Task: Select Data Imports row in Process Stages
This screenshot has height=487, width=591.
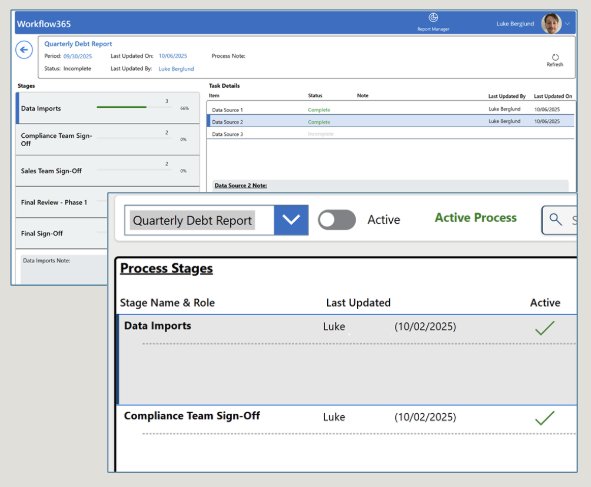Action: [x=347, y=360]
